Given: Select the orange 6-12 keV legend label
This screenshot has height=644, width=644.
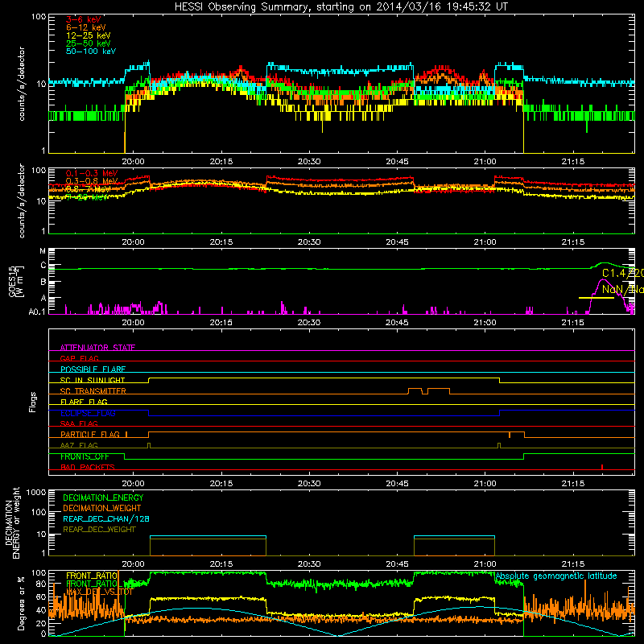Looking at the screenshot, I should [86, 27].
